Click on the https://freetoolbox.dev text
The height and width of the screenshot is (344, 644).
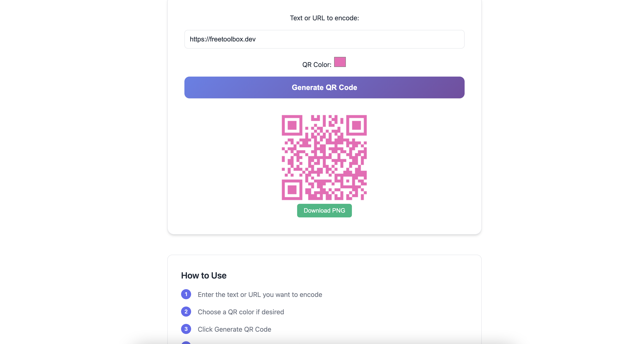click(x=222, y=39)
